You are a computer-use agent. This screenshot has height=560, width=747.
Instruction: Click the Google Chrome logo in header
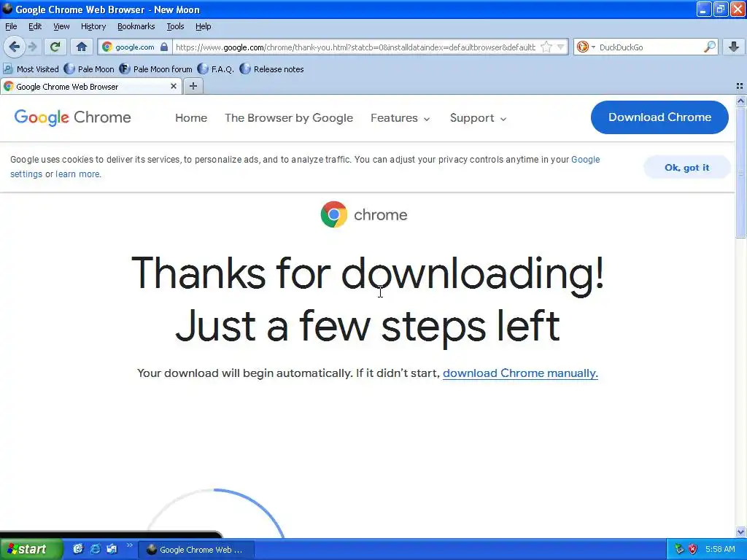pyautogui.click(x=72, y=117)
